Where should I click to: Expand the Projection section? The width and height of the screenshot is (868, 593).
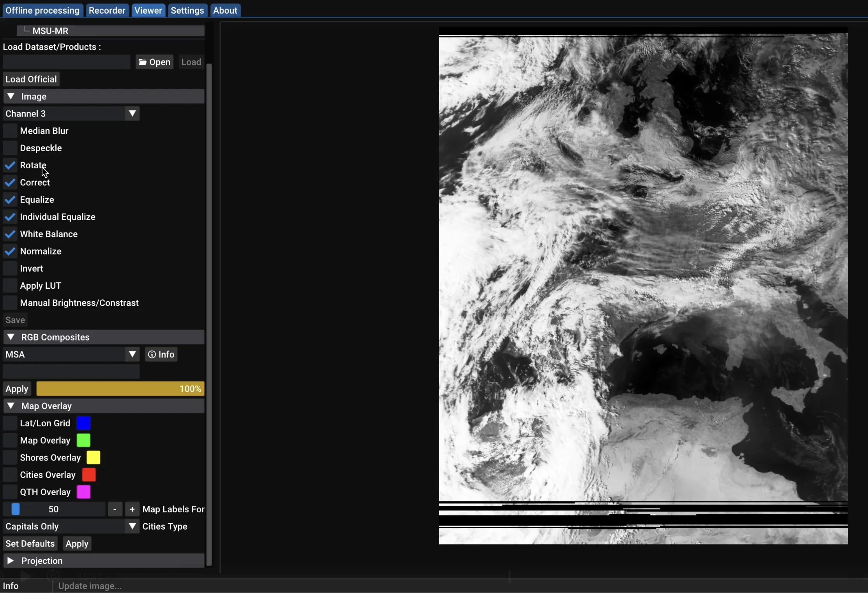coord(11,560)
